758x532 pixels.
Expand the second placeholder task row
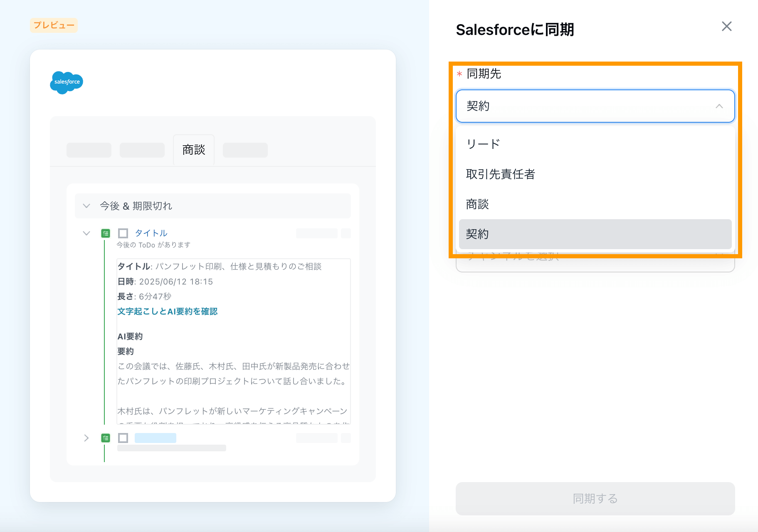click(x=86, y=438)
